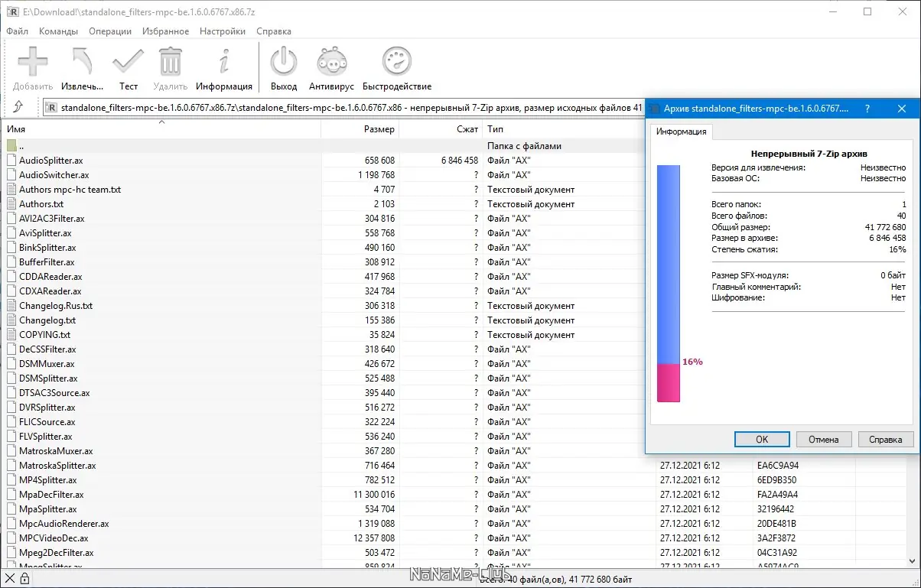
Task: Click the 16% compression ratio bar
Action: 667,382
